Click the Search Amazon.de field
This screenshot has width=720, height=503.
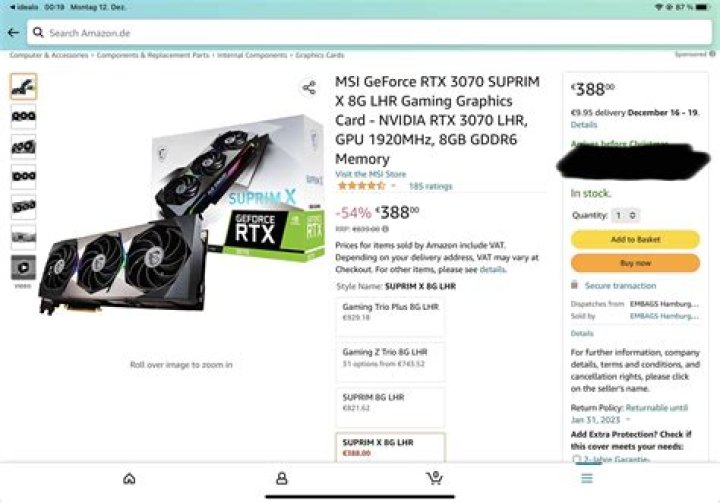point(370,33)
